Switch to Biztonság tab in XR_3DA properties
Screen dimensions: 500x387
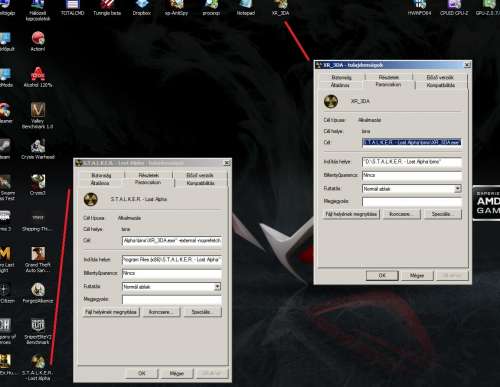[341, 77]
